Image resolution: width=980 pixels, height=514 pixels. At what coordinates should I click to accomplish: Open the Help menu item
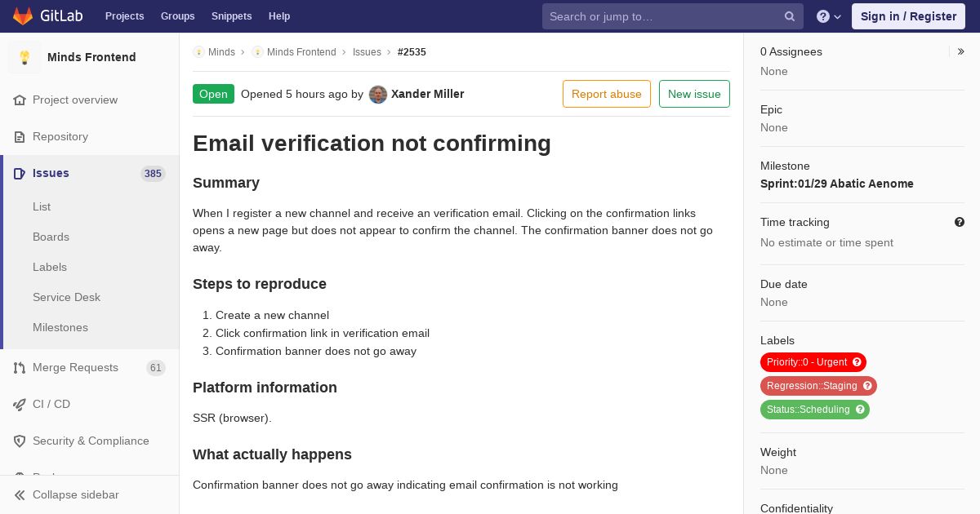pos(279,16)
